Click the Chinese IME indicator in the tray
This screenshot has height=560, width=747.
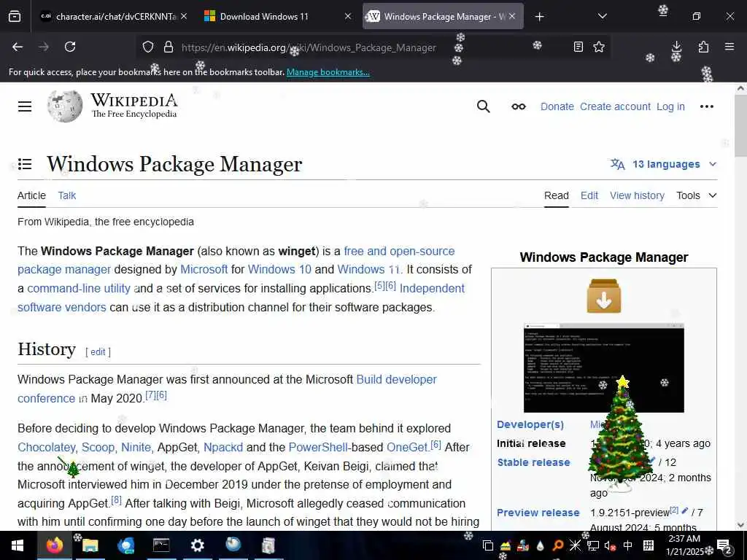[628, 545]
